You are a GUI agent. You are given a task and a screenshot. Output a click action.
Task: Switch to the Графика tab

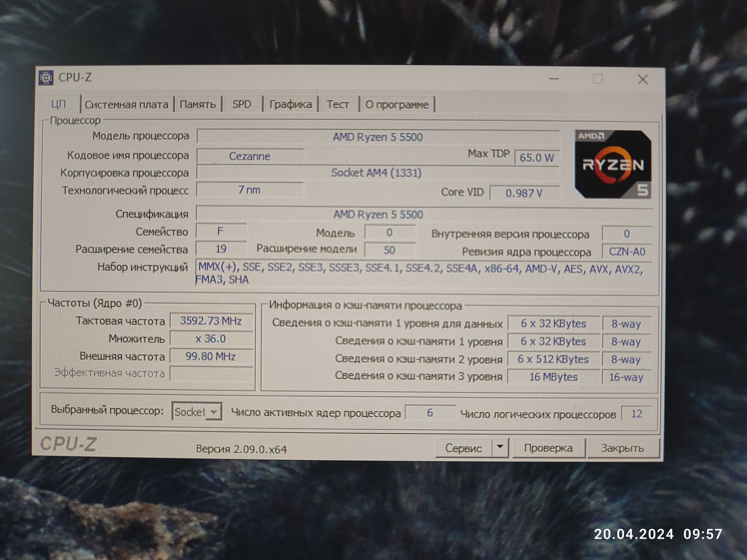click(x=291, y=104)
